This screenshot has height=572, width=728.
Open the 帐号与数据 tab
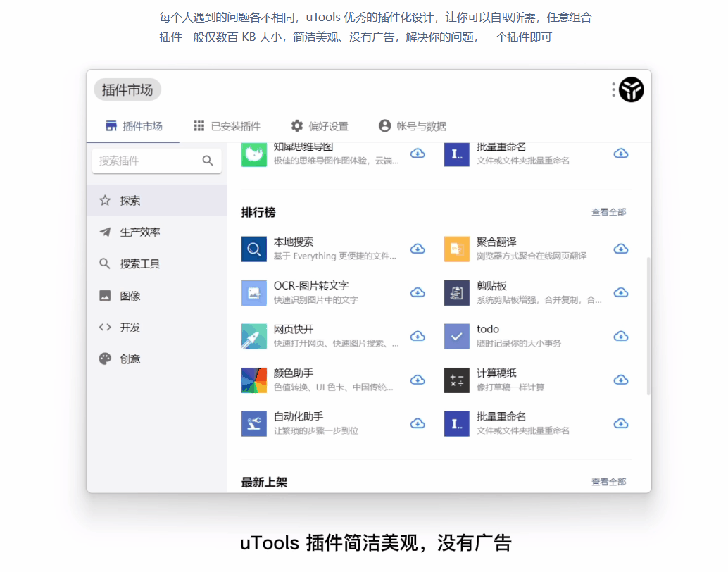(x=413, y=126)
